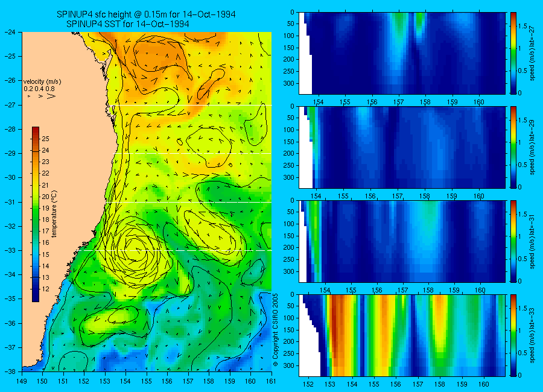Click the 155 longitude label on SST map axis
The image size is (543, 392).
click(147, 381)
